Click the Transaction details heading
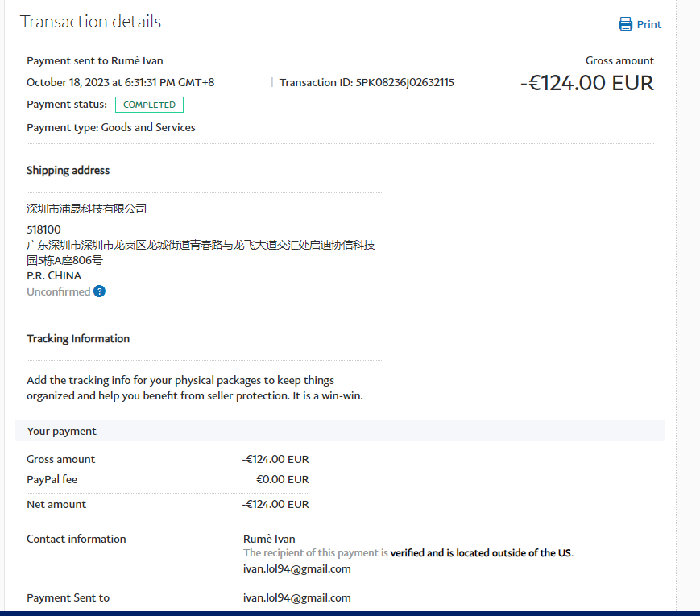 (x=90, y=22)
